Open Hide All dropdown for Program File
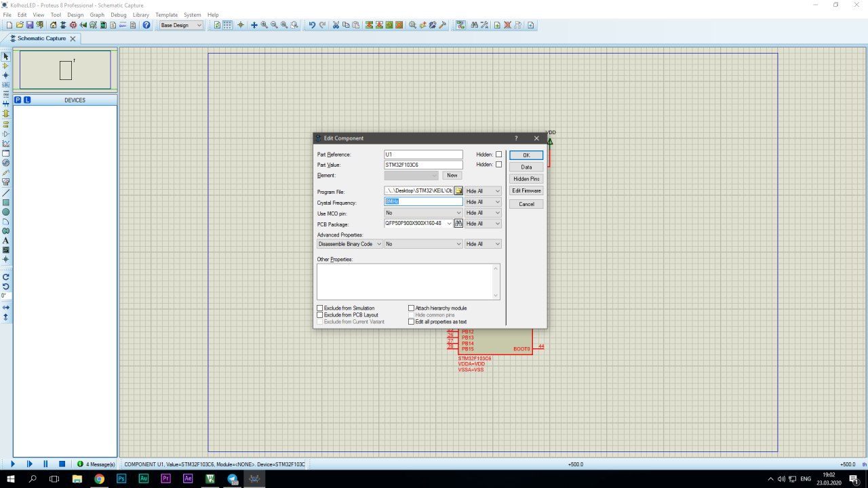The image size is (868, 488). 483,191
